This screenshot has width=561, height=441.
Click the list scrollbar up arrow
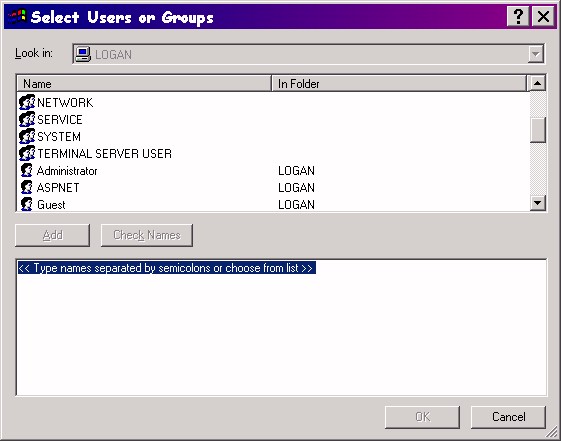pos(537,83)
